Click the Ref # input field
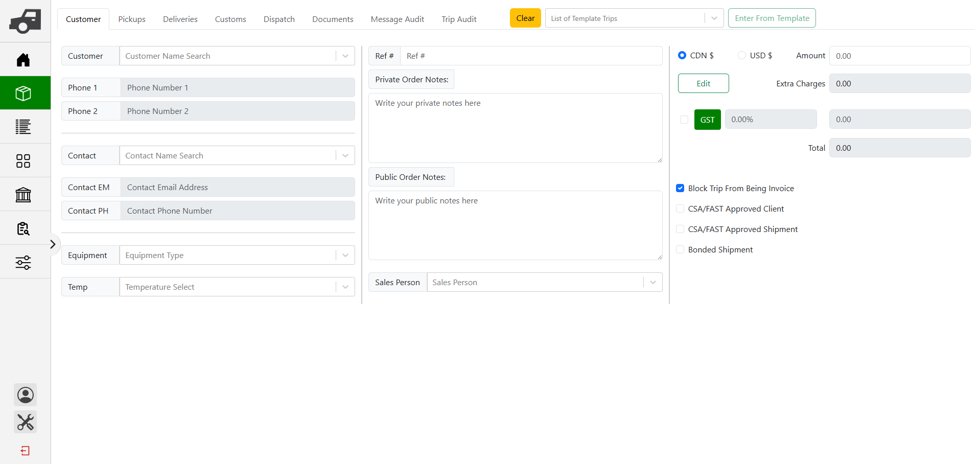980x464 pixels. point(530,56)
